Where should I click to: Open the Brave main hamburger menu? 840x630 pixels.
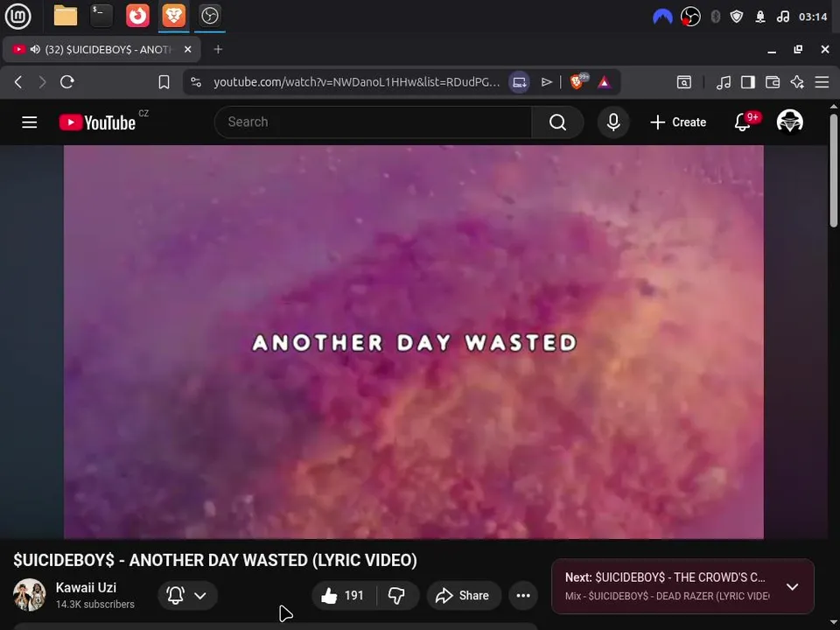(822, 82)
